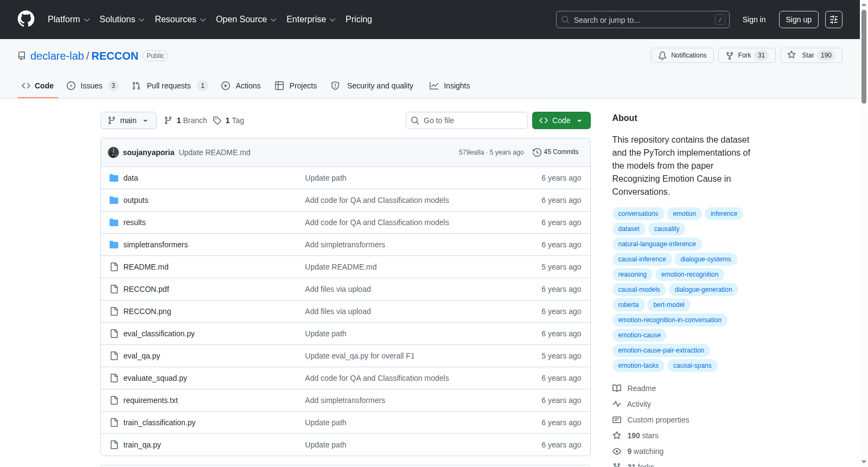Expand the Resources menu
The image size is (868, 467).
point(180,20)
